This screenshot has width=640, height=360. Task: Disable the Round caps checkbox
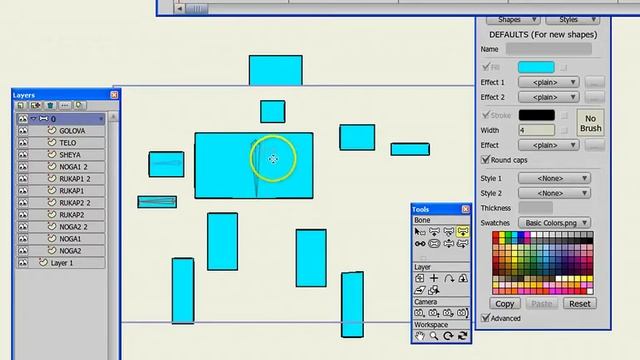[x=486, y=160]
